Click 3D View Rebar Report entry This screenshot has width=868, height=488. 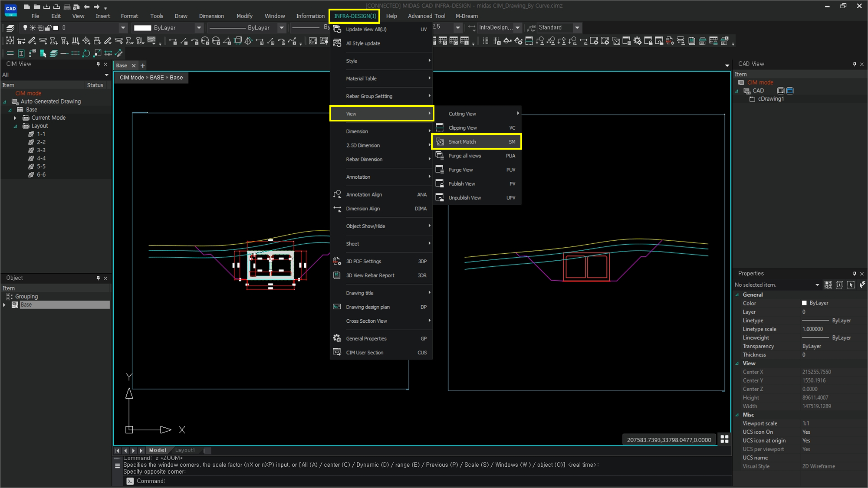(381, 275)
